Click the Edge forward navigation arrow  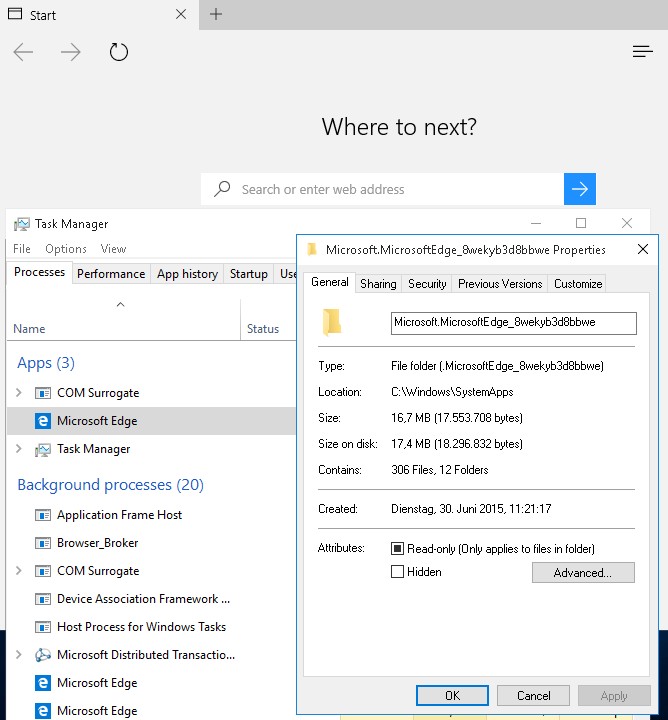coord(70,52)
